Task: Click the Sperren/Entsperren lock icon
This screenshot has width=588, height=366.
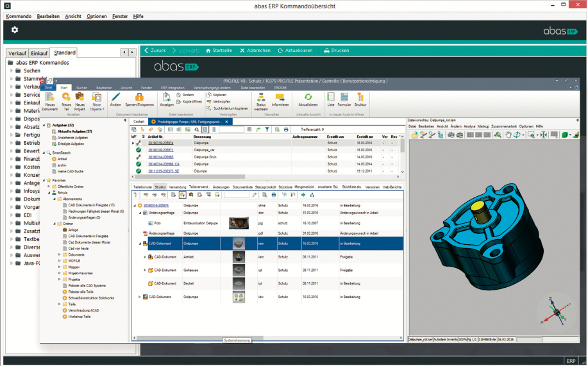Action: 139,96
